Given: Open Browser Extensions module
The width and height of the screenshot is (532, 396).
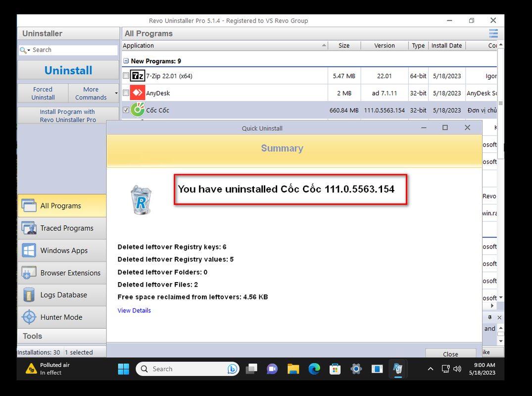Looking at the screenshot, I should pyautogui.click(x=62, y=273).
